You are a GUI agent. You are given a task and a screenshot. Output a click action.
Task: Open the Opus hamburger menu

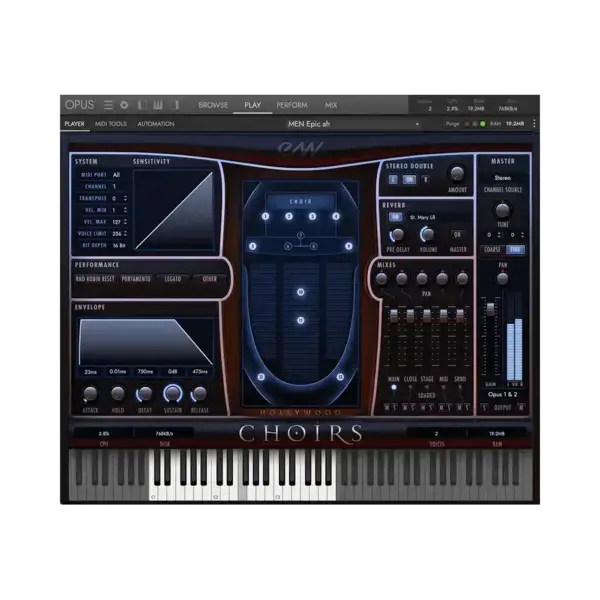click(x=108, y=105)
